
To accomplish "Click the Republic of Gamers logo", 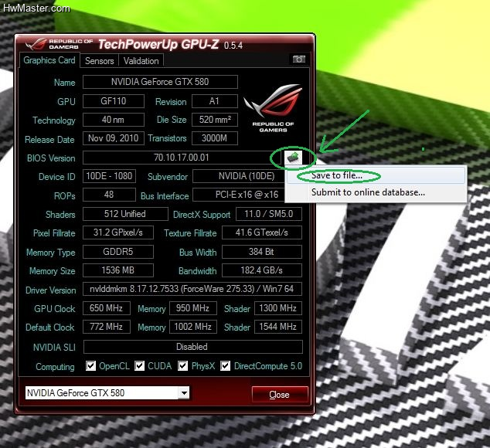I will tap(273, 108).
